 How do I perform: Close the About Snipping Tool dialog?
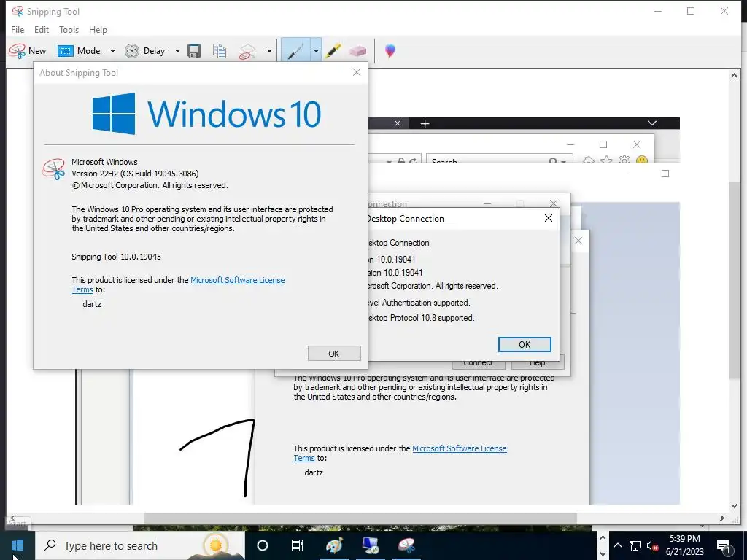pyautogui.click(x=356, y=72)
